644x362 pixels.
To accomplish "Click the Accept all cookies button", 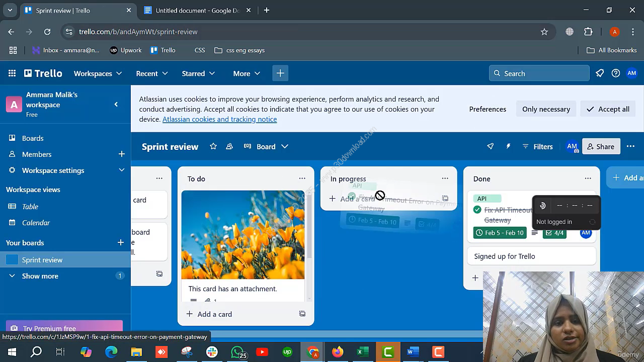I will click(x=608, y=109).
